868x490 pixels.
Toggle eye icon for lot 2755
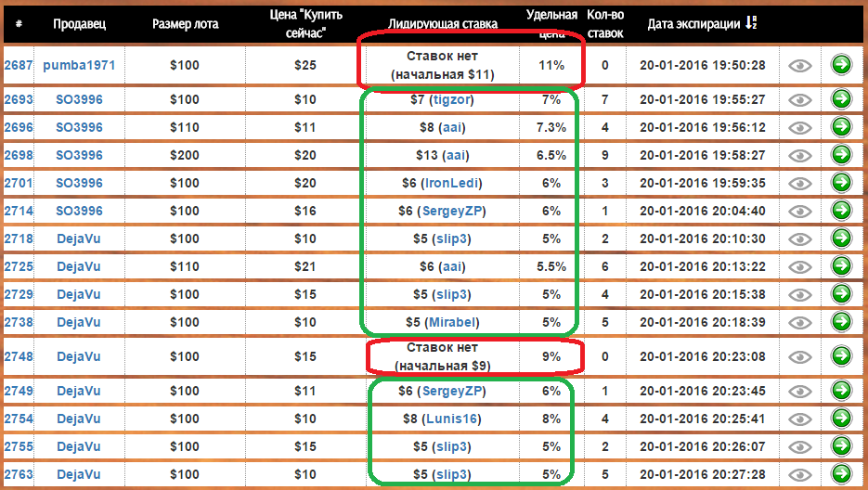point(800,446)
